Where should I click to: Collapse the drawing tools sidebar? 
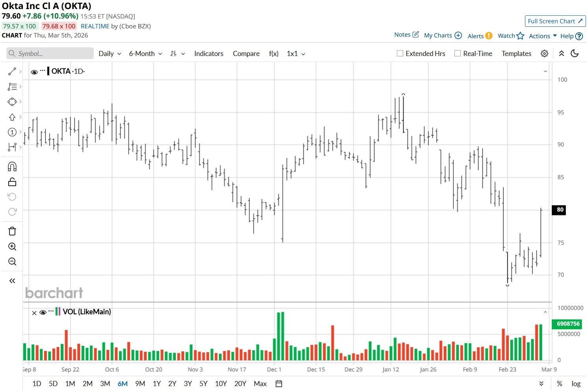(x=12, y=281)
